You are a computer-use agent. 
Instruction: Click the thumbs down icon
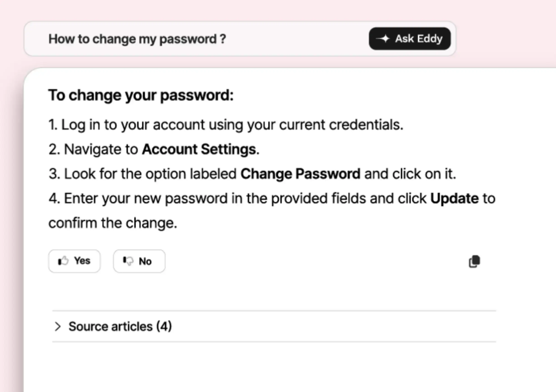[x=128, y=261]
